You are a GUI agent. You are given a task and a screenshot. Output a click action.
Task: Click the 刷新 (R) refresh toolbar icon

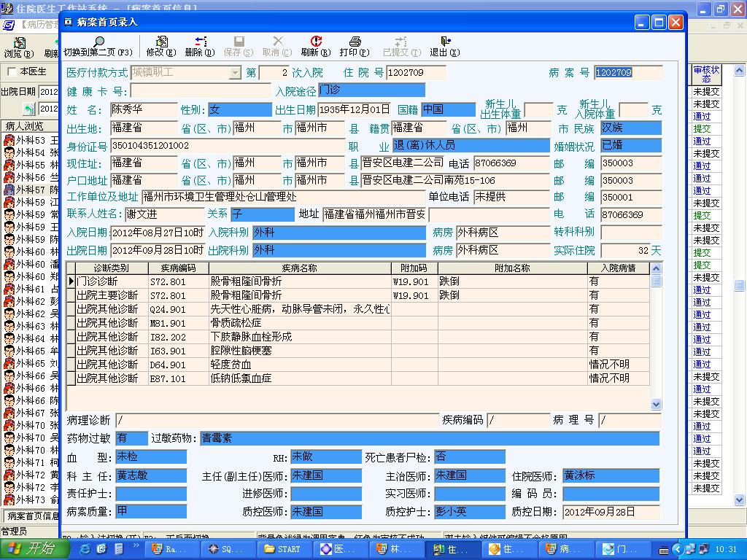(316, 42)
